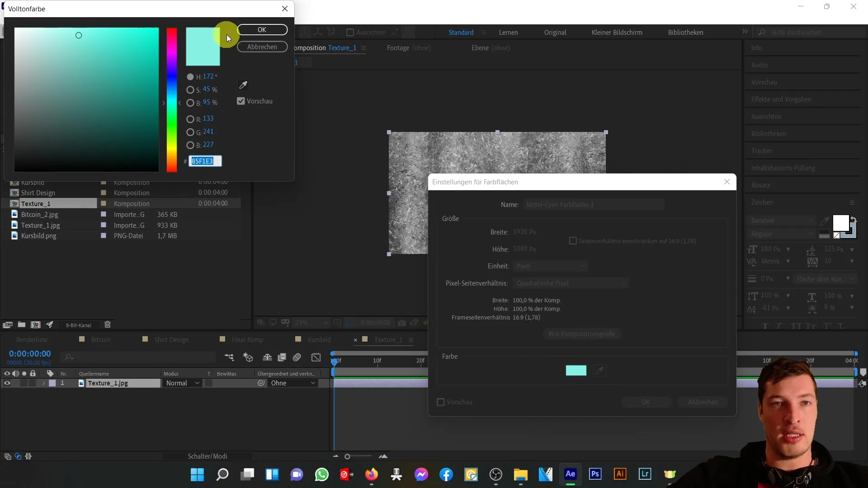Open the Ohne parent dropdown

click(x=293, y=383)
